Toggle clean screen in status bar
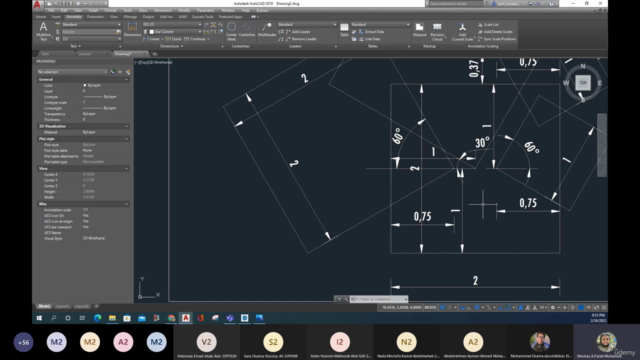Screen dimensions: 640x360 tap(596, 308)
